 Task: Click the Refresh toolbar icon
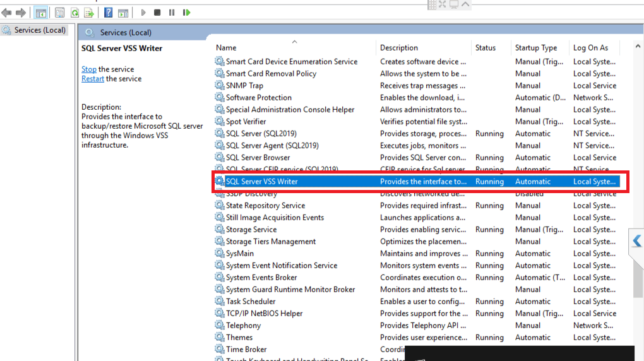pyautogui.click(x=75, y=13)
